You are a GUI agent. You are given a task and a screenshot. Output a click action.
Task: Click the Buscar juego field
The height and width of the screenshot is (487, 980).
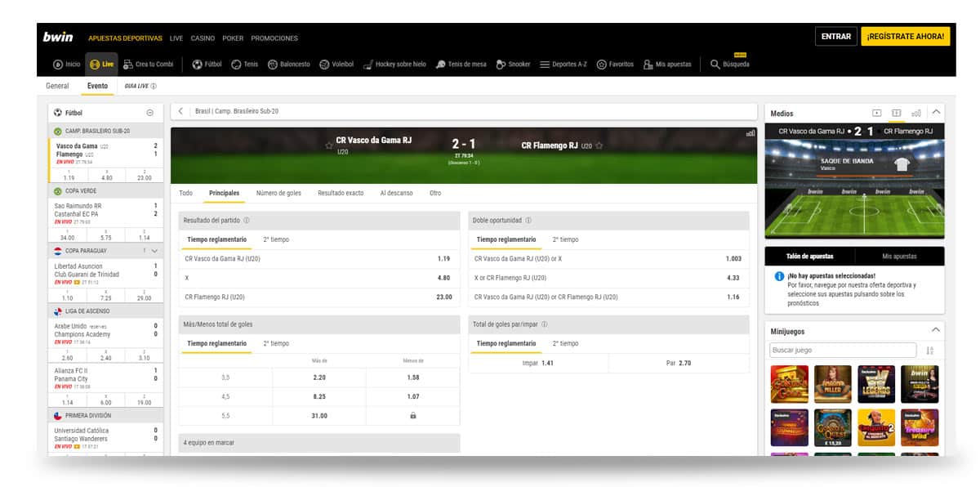point(843,350)
